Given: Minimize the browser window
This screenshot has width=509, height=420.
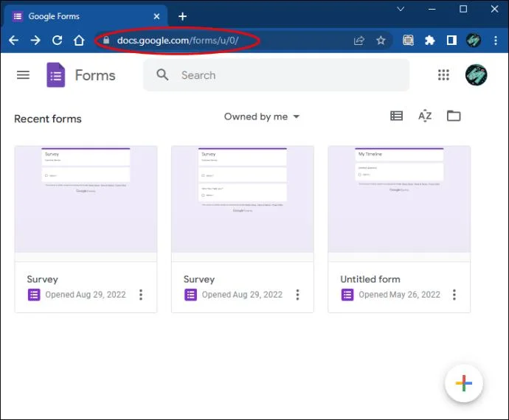Looking at the screenshot, I should 432,9.
